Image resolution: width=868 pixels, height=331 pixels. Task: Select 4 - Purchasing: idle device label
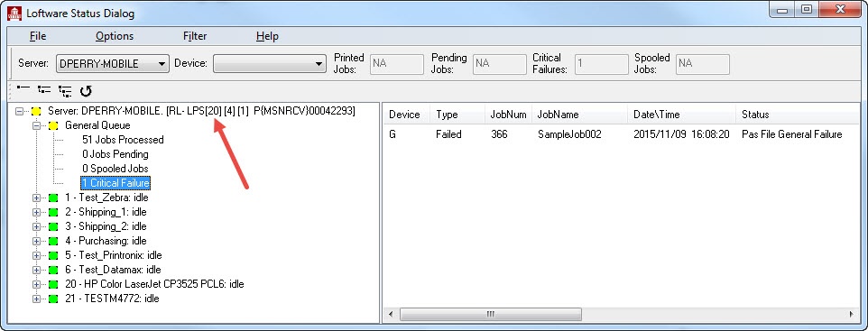click(x=106, y=241)
